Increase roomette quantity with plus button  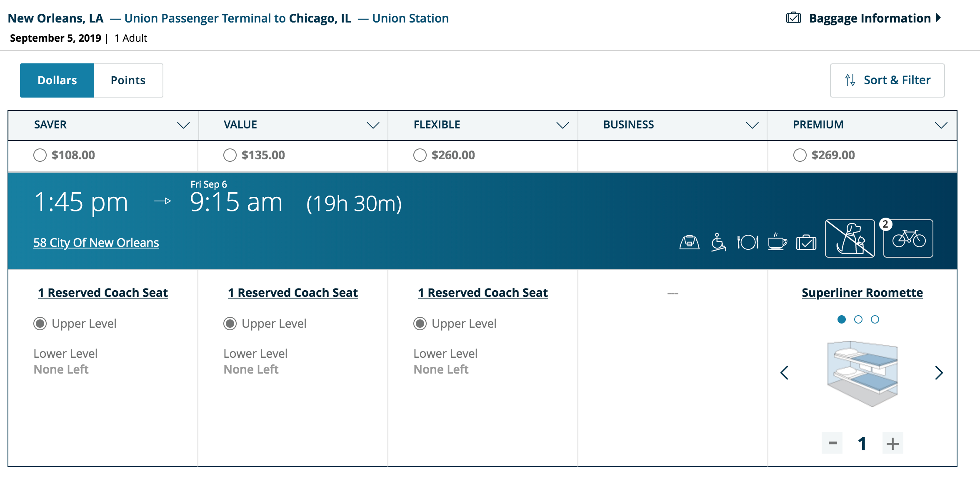point(892,443)
